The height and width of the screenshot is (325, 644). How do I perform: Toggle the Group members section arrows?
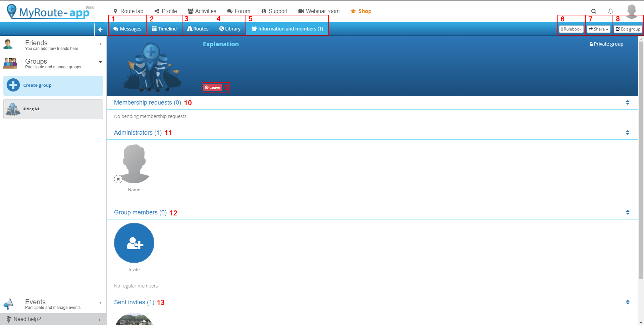(x=628, y=212)
